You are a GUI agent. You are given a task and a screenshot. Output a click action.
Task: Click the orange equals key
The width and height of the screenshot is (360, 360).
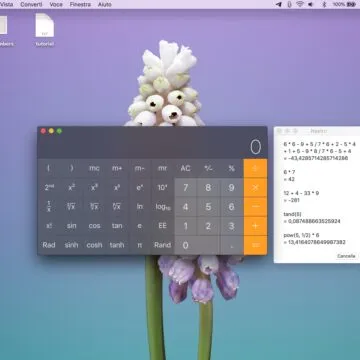(255, 245)
